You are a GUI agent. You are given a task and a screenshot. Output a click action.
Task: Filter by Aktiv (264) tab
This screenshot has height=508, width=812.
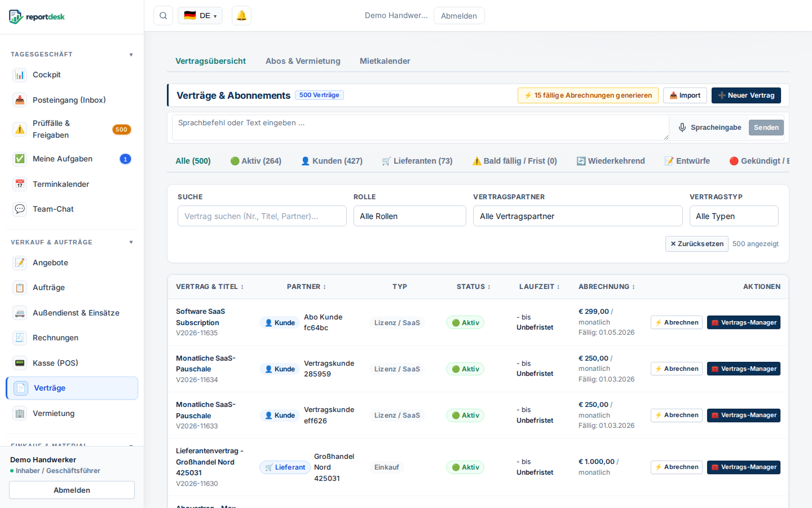coord(255,161)
